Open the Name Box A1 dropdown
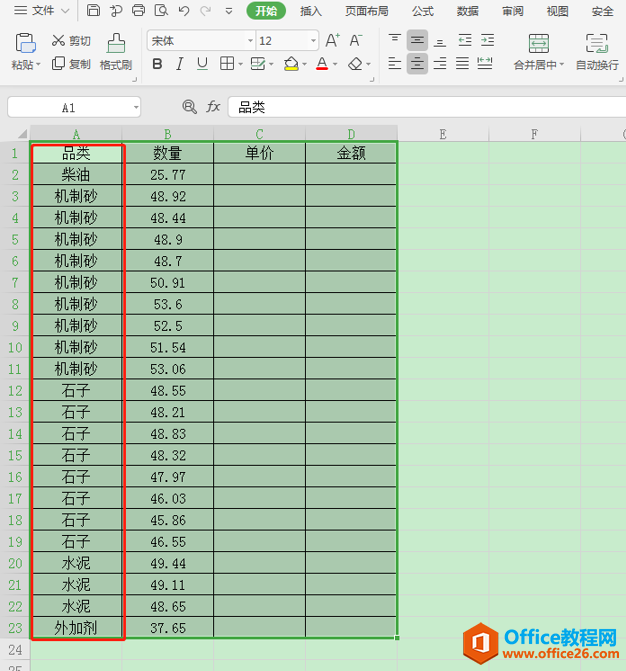 [136, 107]
